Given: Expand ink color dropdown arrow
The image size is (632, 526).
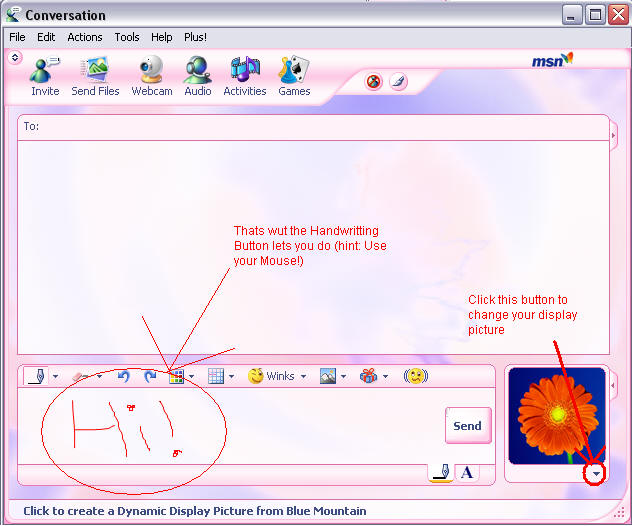Looking at the screenshot, I should [x=191, y=376].
